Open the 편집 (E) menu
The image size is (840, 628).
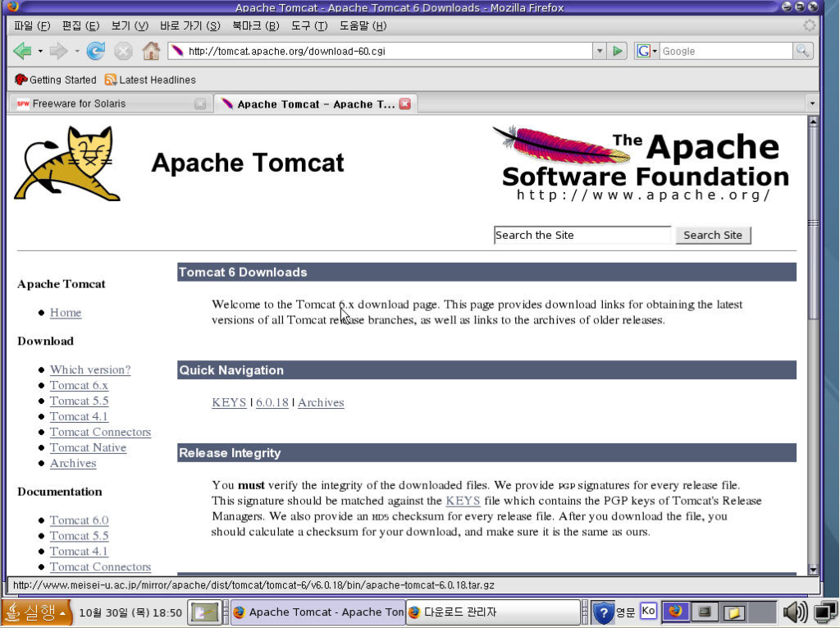click(x=81, y=25)
